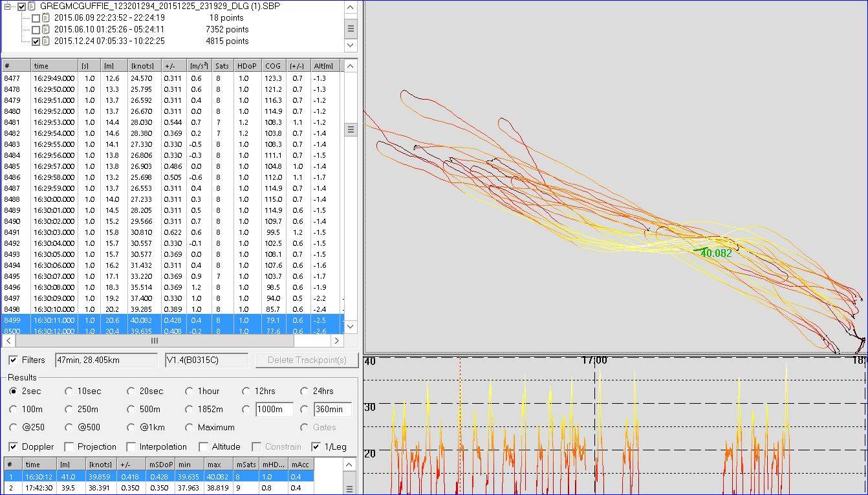Viewport: 868px width, 495px height.
Task: Select the 500m results radio button
Action: (131, 409)
